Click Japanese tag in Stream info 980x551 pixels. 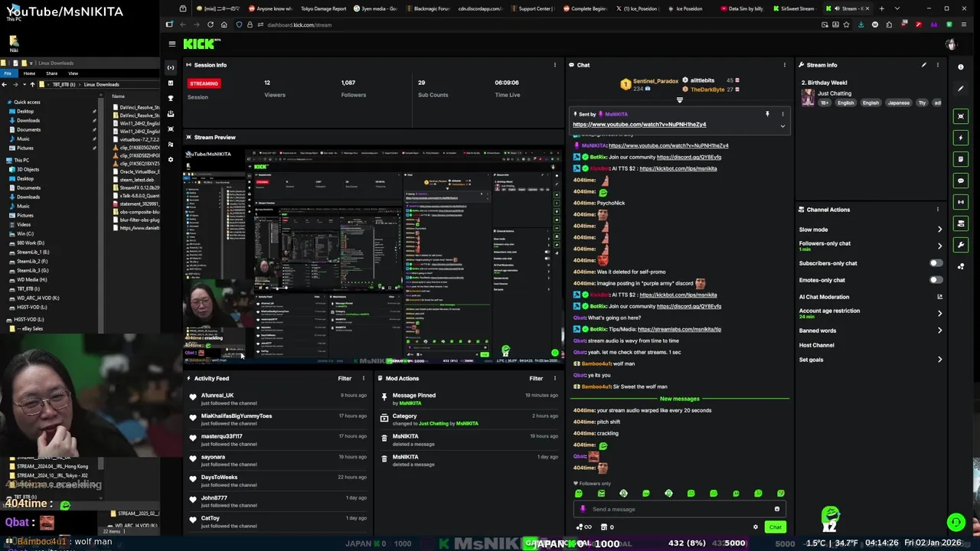point(898,103)
